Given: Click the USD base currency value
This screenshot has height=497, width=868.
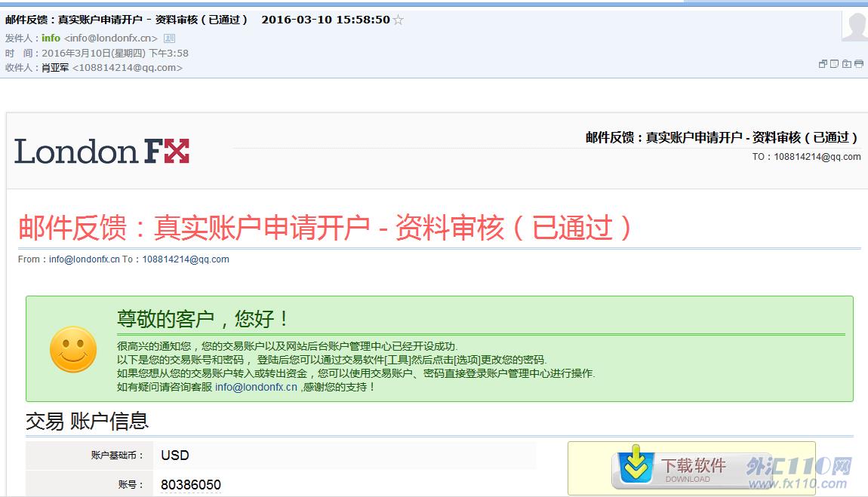Looking at the screenshot, I should 175,456.
